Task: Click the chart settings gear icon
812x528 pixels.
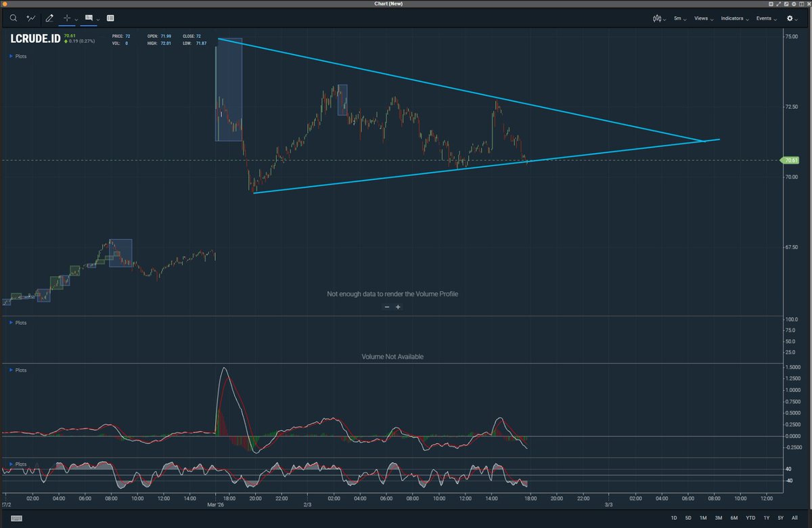Action: (x=789, y=18)
